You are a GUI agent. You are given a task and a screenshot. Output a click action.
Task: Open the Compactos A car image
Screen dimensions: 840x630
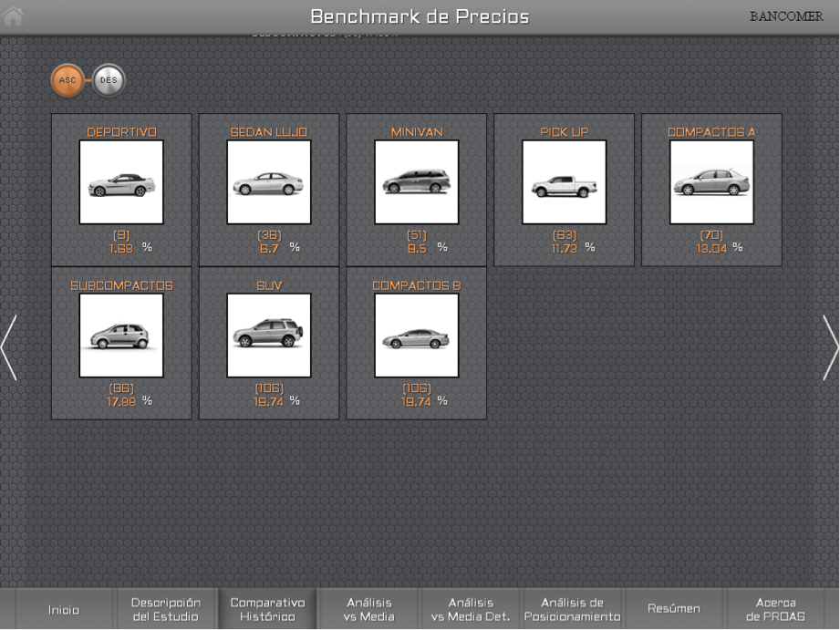[x=711, y=182]
